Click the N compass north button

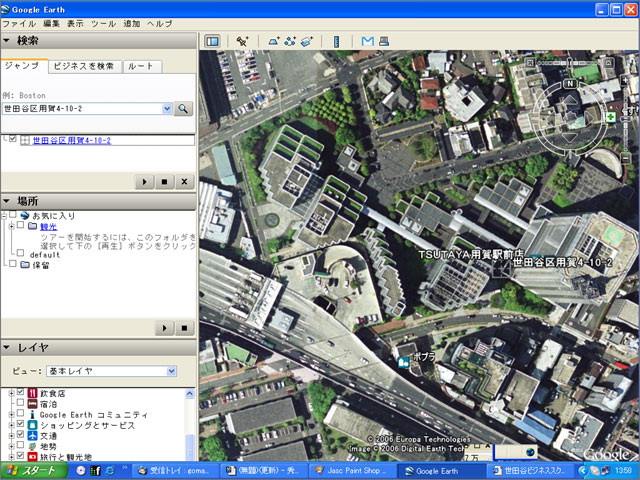point(570,84)
